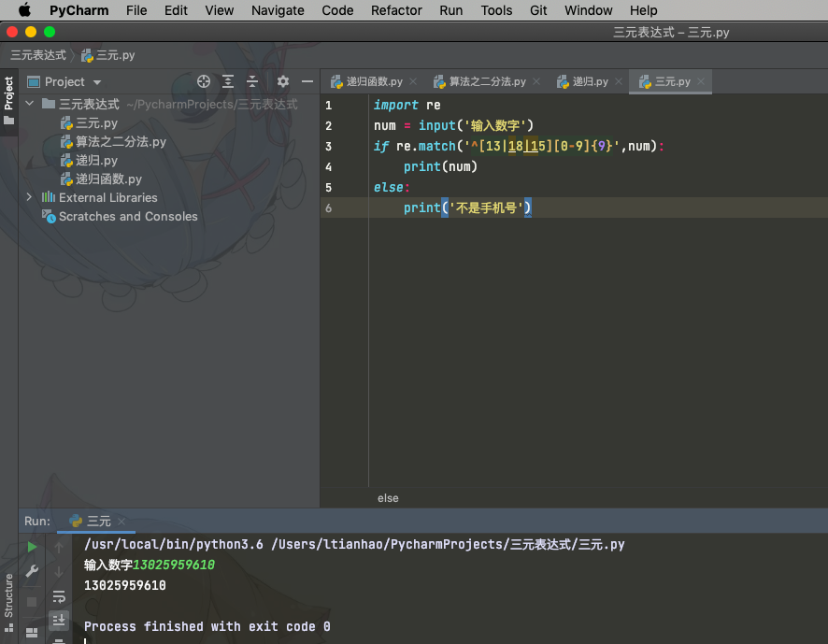This screenshot has width=828, height=644.
Task: Select 三元.py in the project tree
Action: point(89,123)
